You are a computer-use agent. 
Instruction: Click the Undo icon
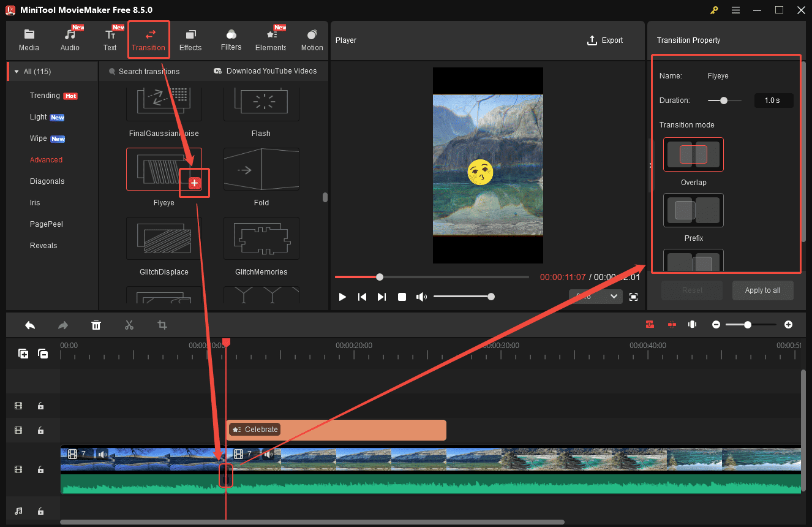pos(30,325)
